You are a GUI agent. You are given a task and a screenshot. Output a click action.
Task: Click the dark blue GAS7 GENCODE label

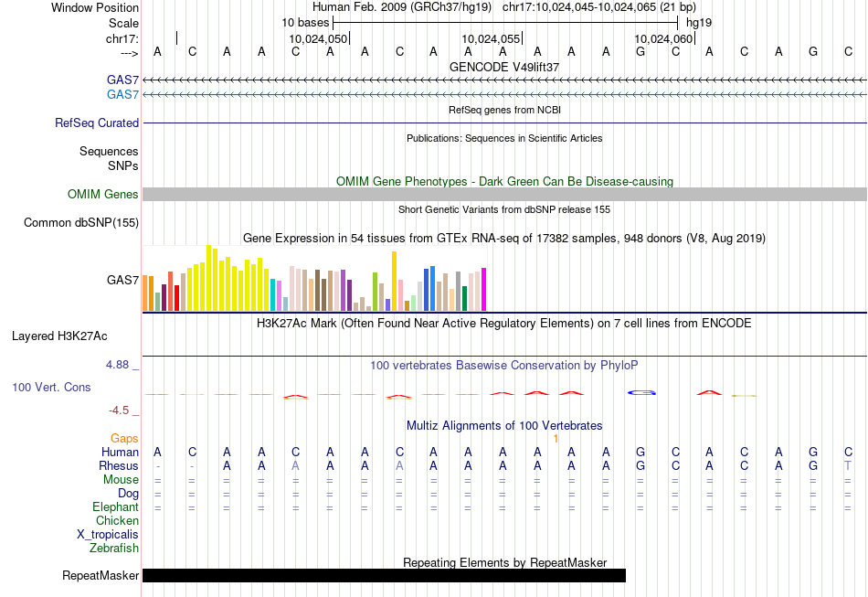click(x=122, y=80)
